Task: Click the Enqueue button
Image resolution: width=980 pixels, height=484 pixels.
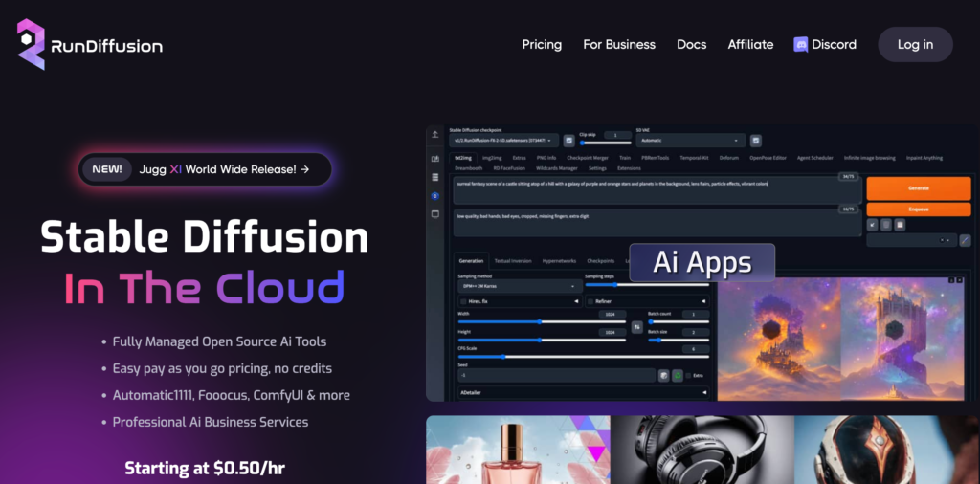Action: [918, 209]
